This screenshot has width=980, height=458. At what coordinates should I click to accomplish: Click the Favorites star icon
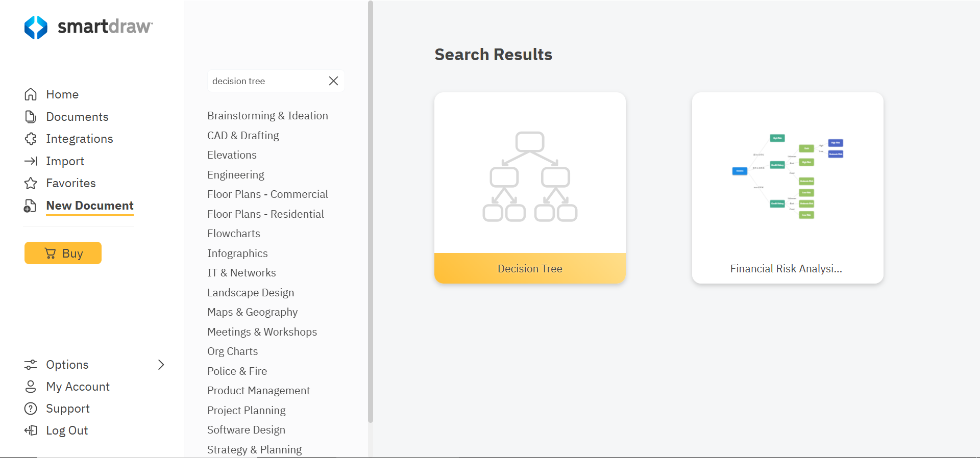pos(31,183)
